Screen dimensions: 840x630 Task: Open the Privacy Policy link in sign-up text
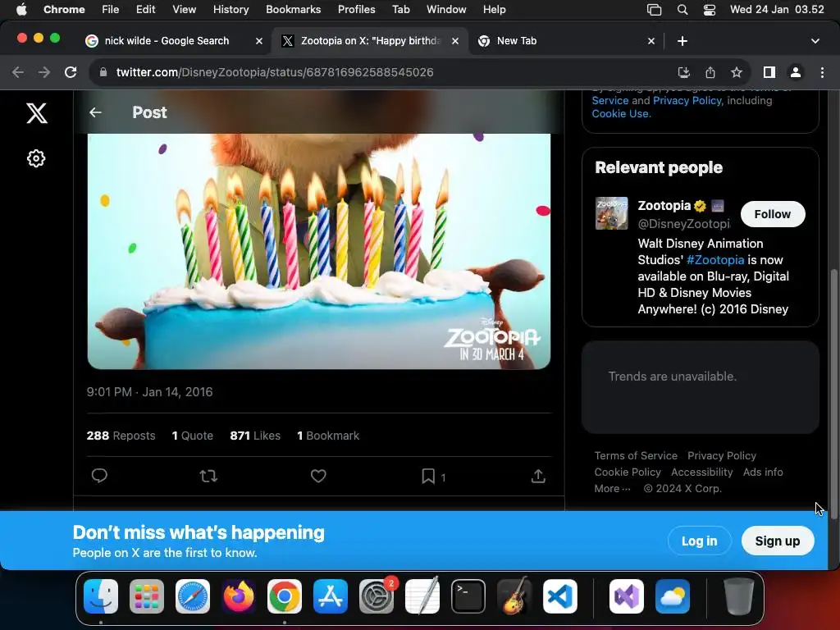687,101
